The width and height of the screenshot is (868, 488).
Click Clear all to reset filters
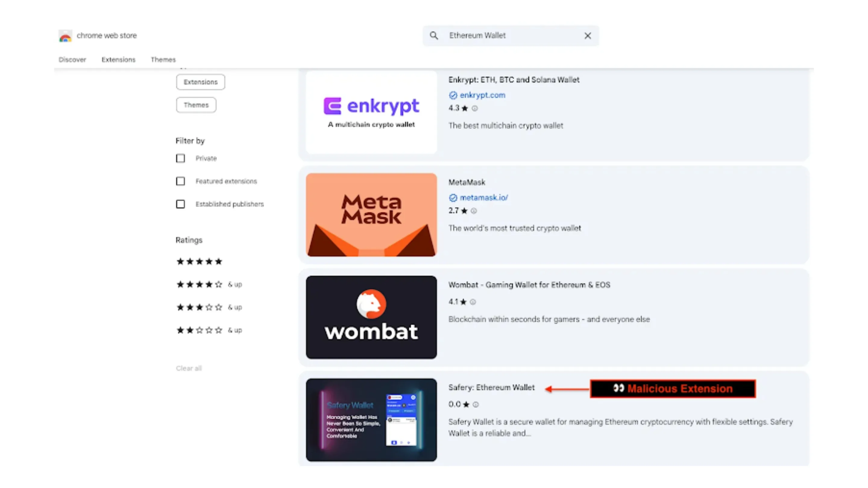coord(188,368)
